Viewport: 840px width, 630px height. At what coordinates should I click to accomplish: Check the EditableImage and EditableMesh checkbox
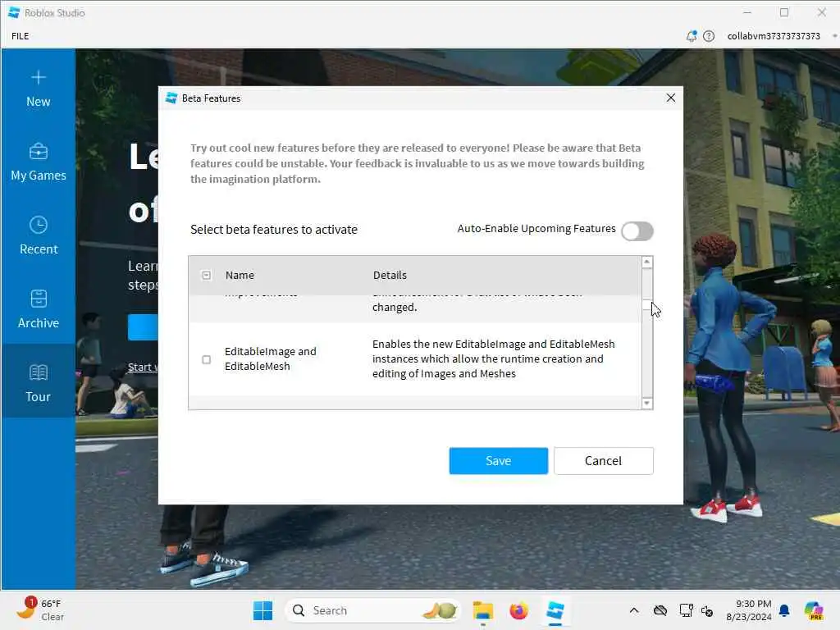pos(206,359)
